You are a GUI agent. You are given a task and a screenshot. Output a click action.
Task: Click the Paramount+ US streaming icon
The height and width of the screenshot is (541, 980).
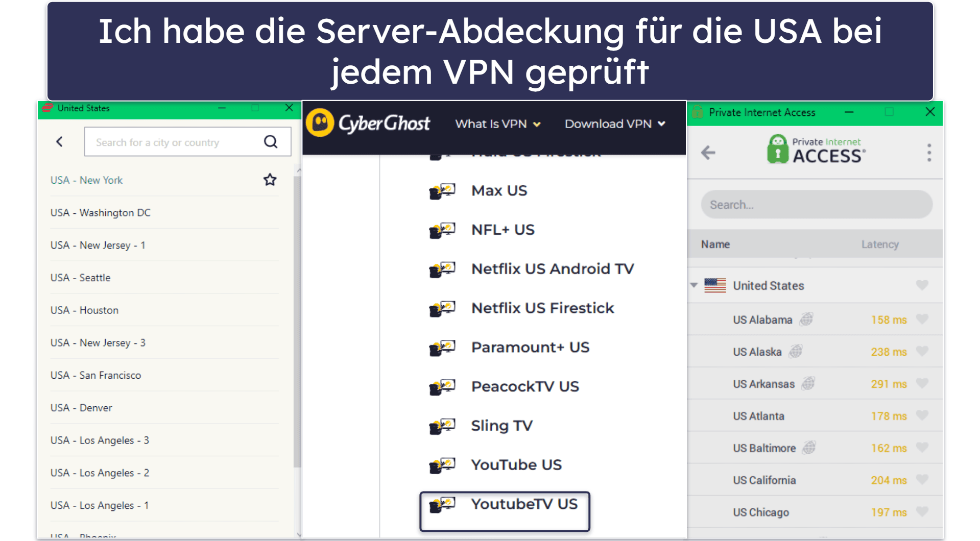pos(442,348)
